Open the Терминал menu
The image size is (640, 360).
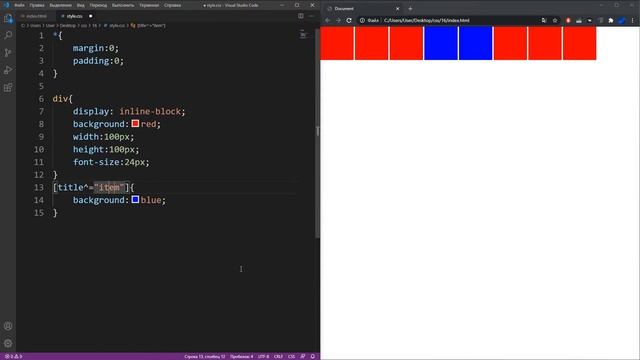[x=149, y=5]
